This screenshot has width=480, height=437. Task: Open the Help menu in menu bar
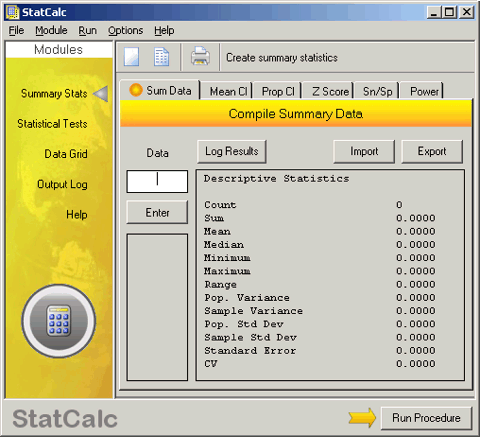pyautogui.click(x=164, y=30)
